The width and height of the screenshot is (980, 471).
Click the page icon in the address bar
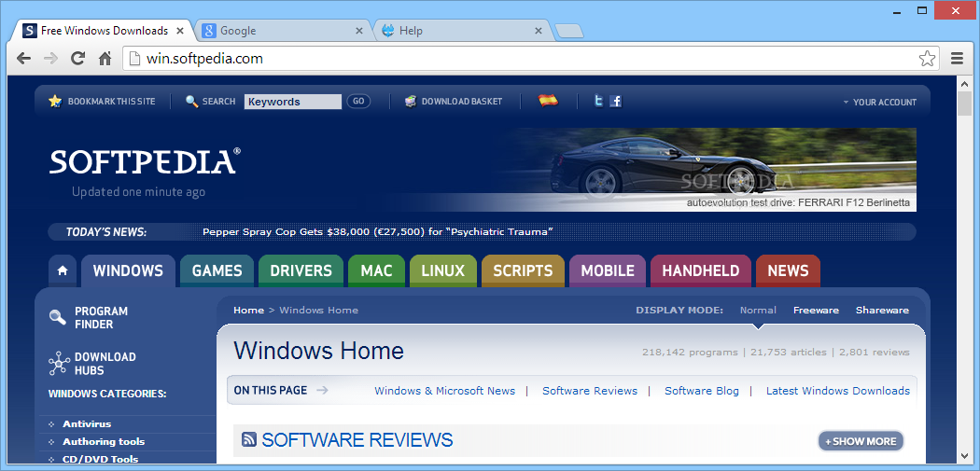pyautogui.click(x=133, y=59)
